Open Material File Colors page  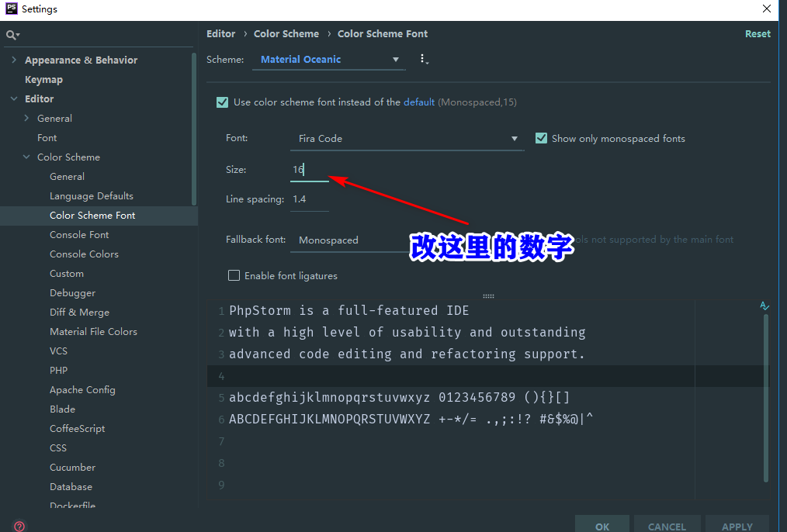[x=93, y=332]
